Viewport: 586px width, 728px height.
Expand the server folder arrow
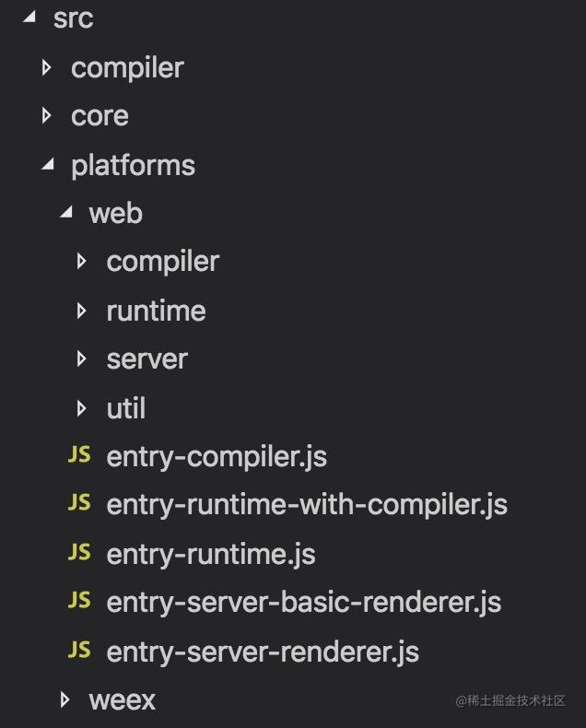pyautogui.click(x=81, y=358)
